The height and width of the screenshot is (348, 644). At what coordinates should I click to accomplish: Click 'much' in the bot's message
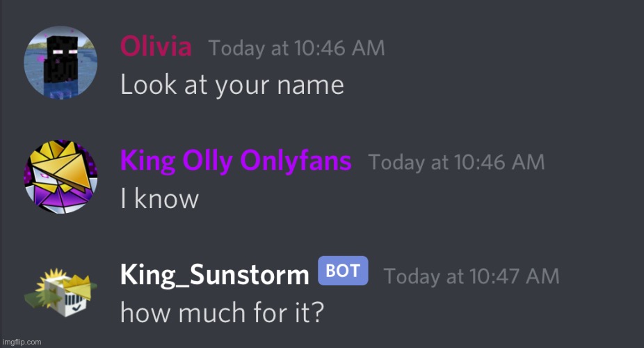click(x=212, y=313)
